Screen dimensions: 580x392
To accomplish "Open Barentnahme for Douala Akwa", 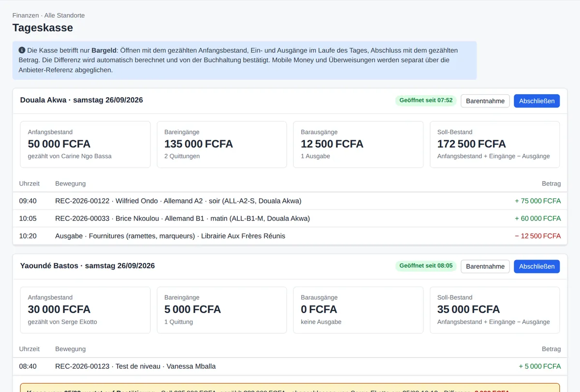I will (485, 101).
